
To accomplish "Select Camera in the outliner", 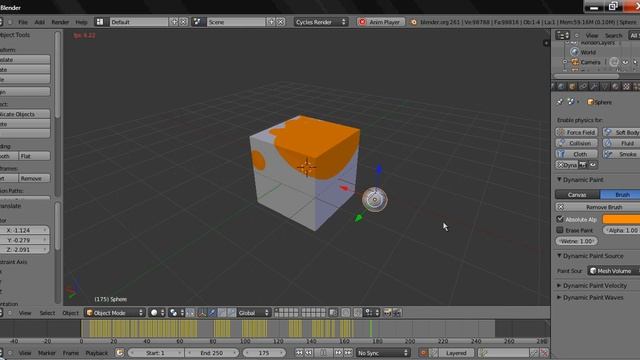I will [591, 62].
